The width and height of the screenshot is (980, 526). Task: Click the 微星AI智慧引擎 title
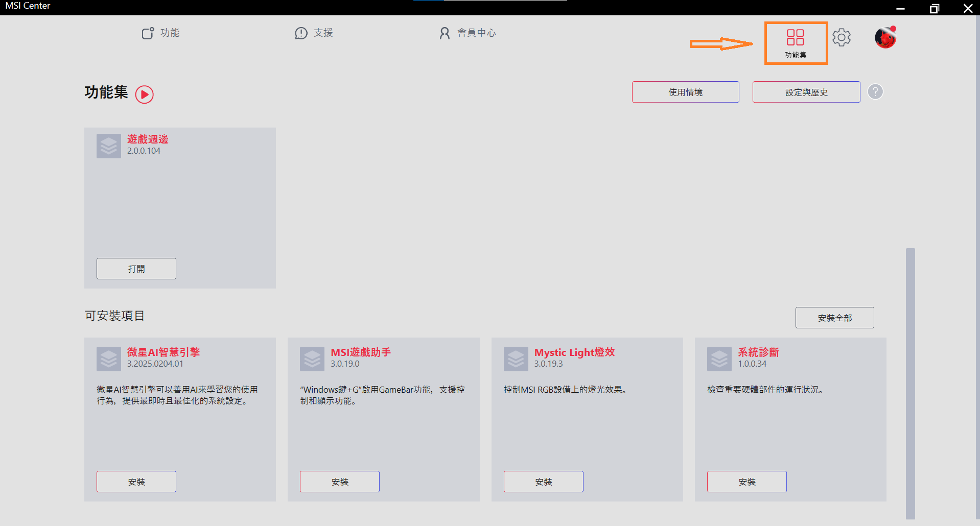(164, 352)
